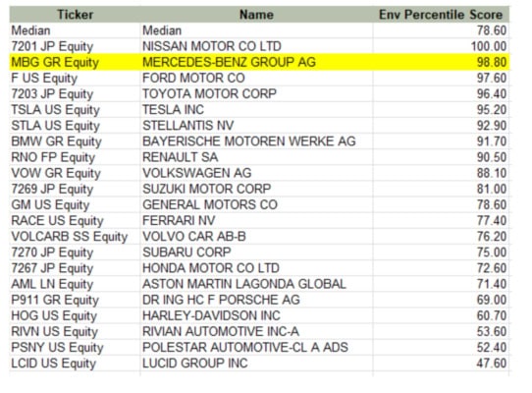Select the highlighted MBG GR Equity cell
The height and width of the screenshot is (393, 532).
coord(75,62)
